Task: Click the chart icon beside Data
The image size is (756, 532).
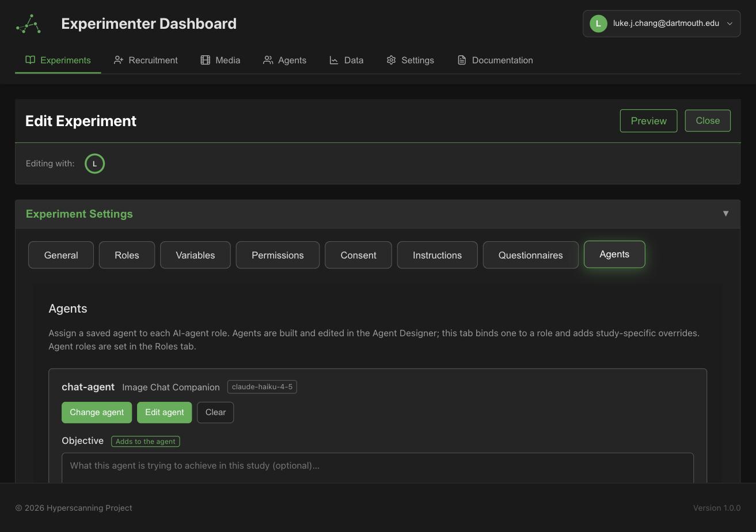Action: coord(334,60)
